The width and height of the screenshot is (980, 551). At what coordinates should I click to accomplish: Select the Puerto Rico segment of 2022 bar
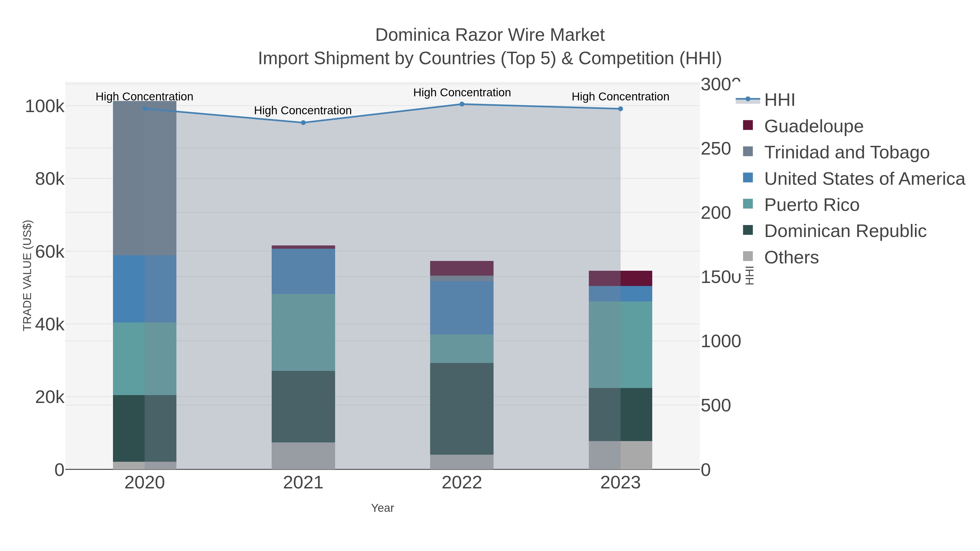click(462, 349)
